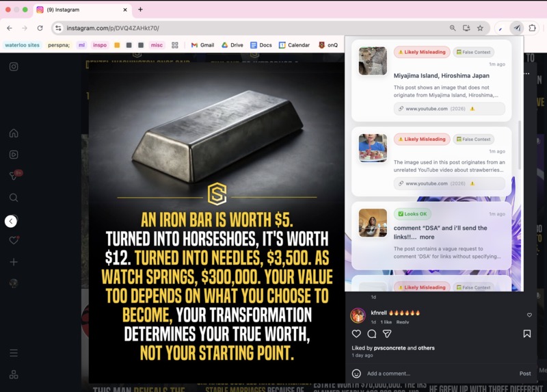Focus the 'Add a comment...' field
The height and width of the screenshot is (392, 547).
440,374
